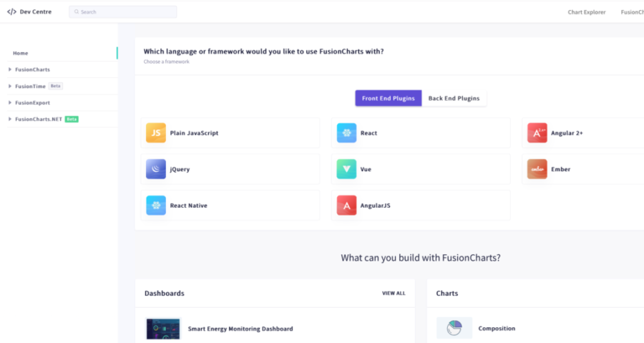Open the FusionCharts sidebar item
The height and width of the screenshot is (343, 644).
pos(32,69)
